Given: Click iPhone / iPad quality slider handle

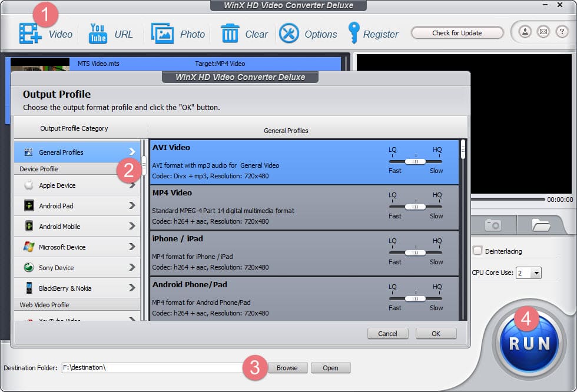Looking at the screenshot, I should point(415,253).
